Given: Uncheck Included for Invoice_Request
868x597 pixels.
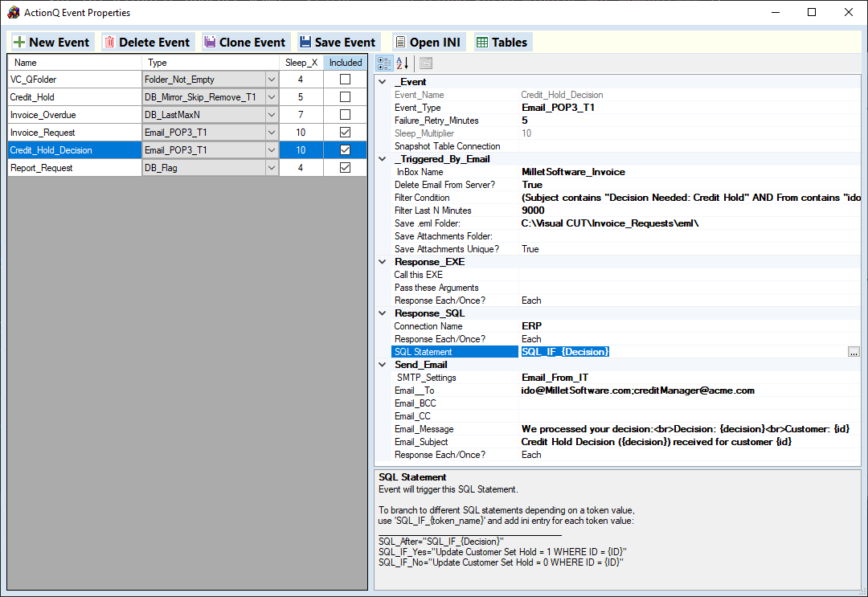Looking at the screenshot, I should 345,133.
